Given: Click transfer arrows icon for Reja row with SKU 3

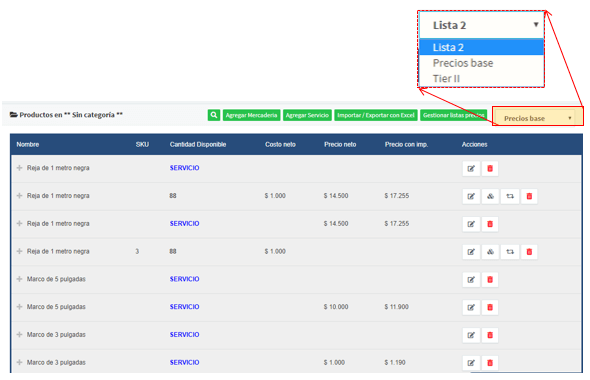Looking at the screenshot, I should click(x=510, y=252).
